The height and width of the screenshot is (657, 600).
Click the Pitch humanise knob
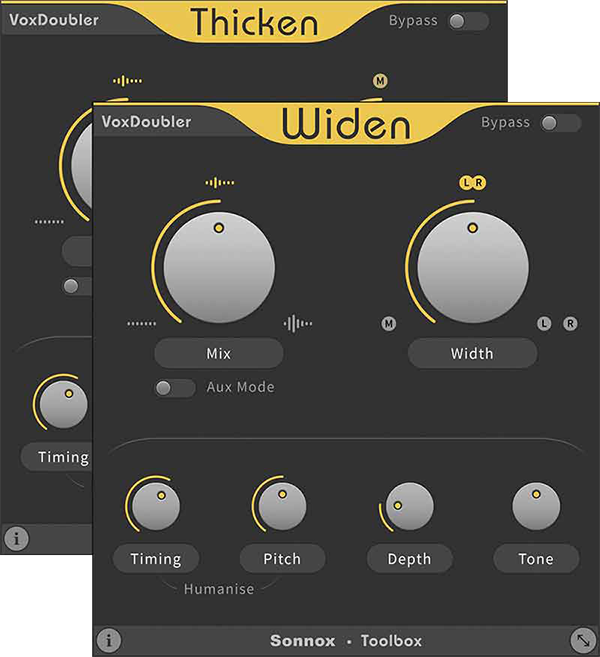[x=282, y=506]
